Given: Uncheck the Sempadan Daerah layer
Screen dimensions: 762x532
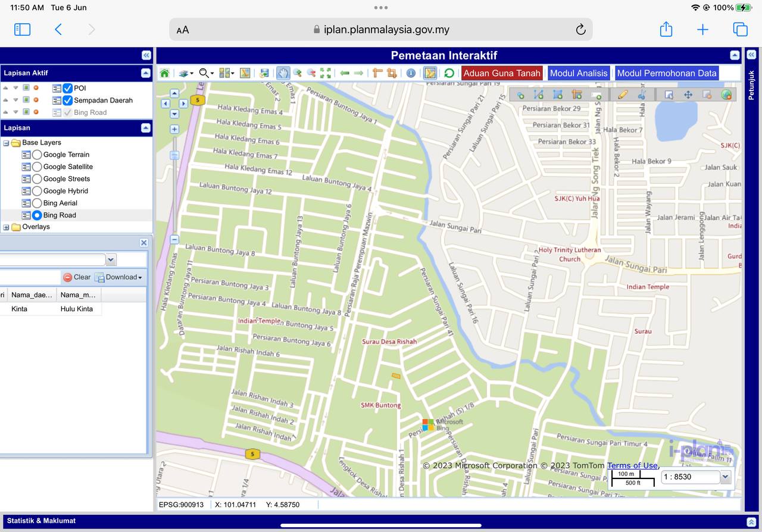Looking at the screenshot, I should [x=68, y=101].
